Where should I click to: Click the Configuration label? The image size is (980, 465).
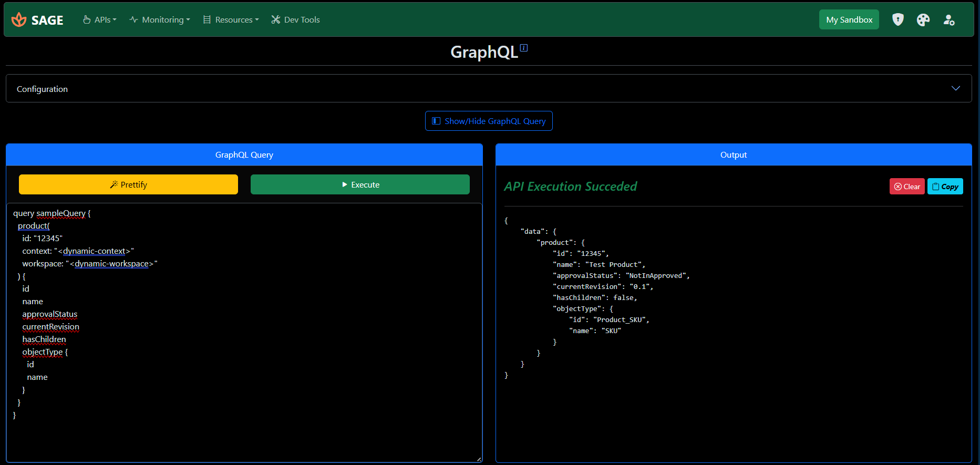pos(42,89)
